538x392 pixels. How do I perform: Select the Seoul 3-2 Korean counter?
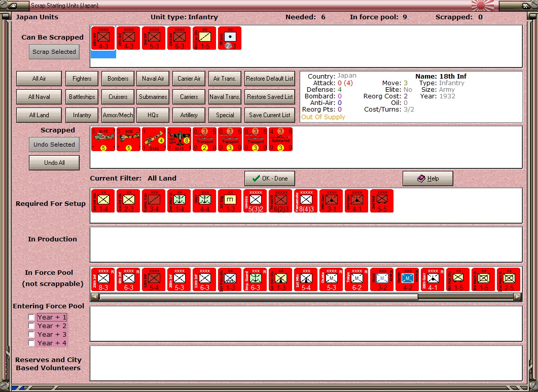[x=382, y=280]
